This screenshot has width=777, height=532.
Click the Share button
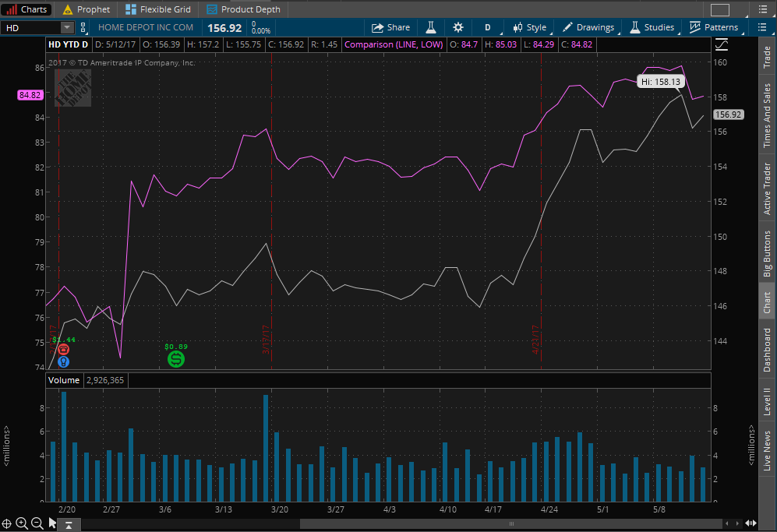(x=391, y=27)
